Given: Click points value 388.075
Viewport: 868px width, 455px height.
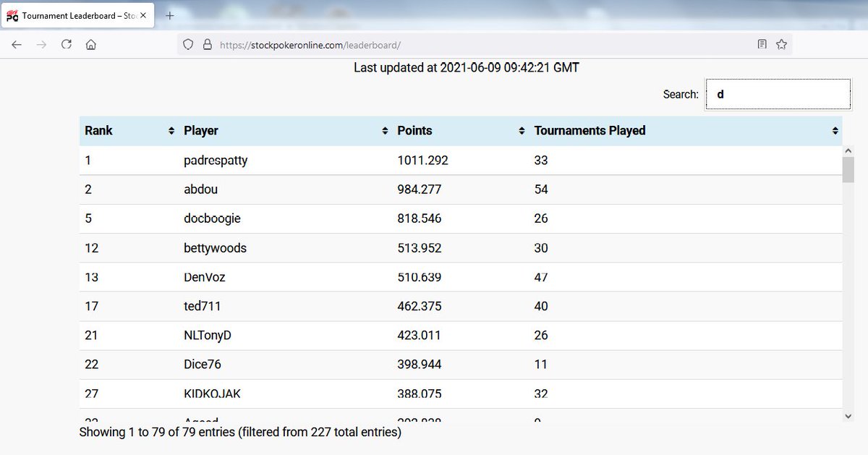Looking at the screenshot, I should tap(420, 394).
